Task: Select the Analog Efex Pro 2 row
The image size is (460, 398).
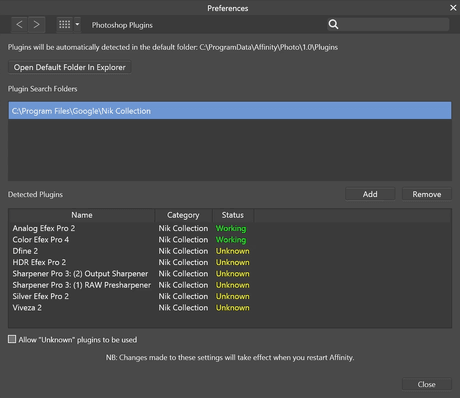Action: [x=230, y=228]
